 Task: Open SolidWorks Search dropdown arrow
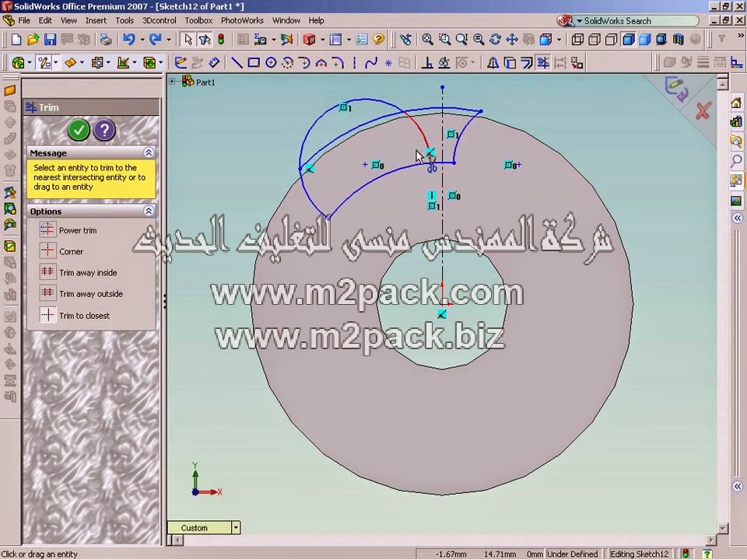click(579, 21)
